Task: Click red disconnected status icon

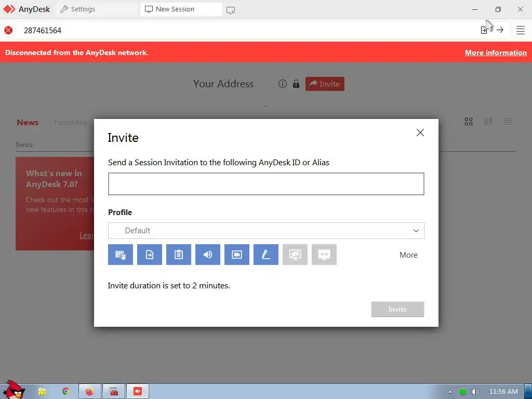Action: [x=8, y=30]
